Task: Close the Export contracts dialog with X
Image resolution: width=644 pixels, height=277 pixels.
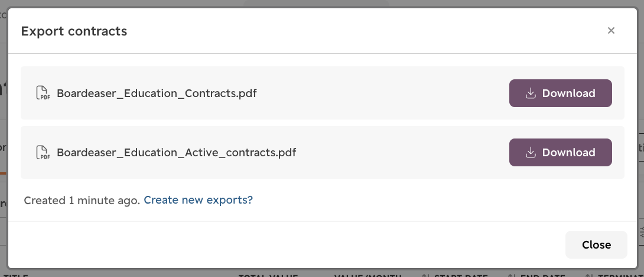Action: tap(611, 30)
